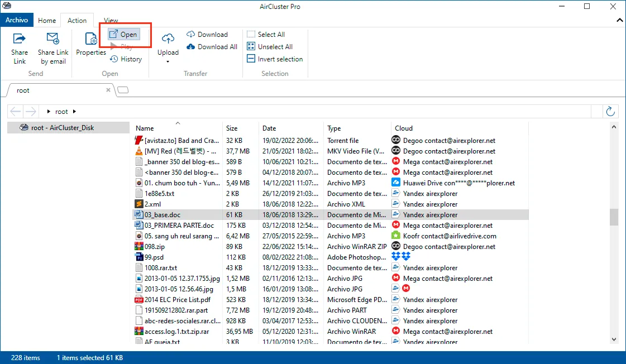Select file 2013-01-05 12.56.46.jpg
The image size is (626, 364).
click(x=179, y=289)
